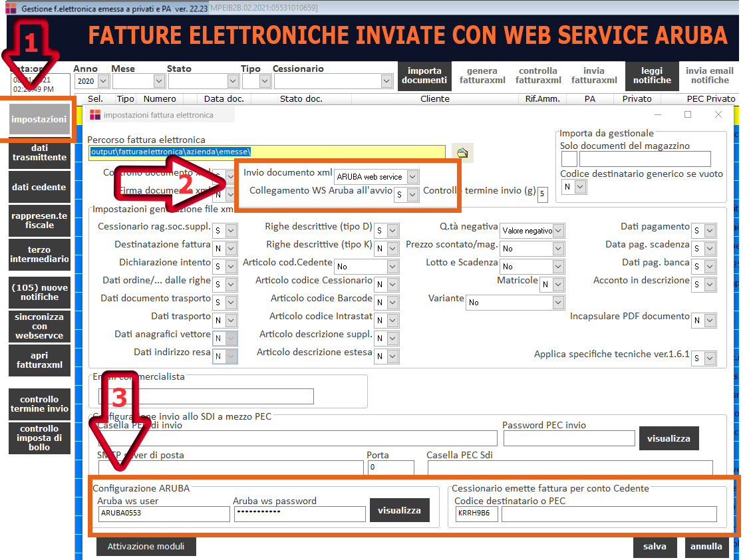Click the Data doc. column header

(224, 98)
